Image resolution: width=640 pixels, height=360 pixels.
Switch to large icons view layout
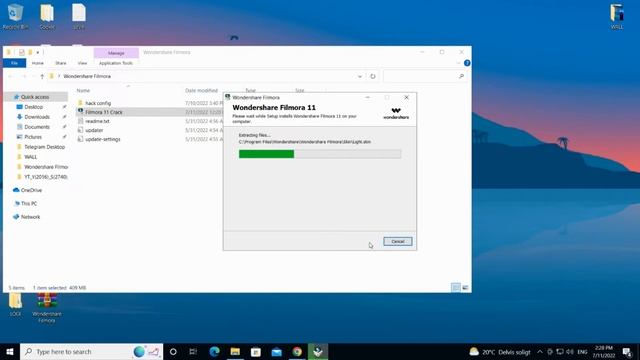(x=465, y=288)
